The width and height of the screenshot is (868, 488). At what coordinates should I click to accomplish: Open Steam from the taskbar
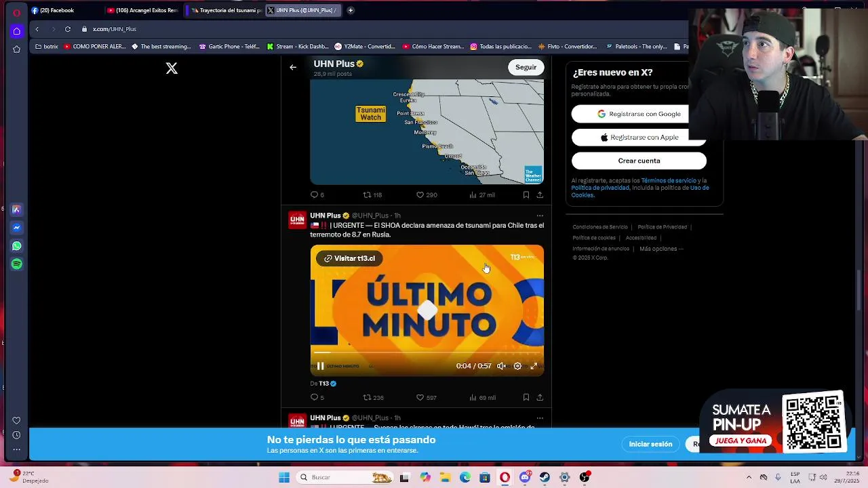click(x=545, y=477)
